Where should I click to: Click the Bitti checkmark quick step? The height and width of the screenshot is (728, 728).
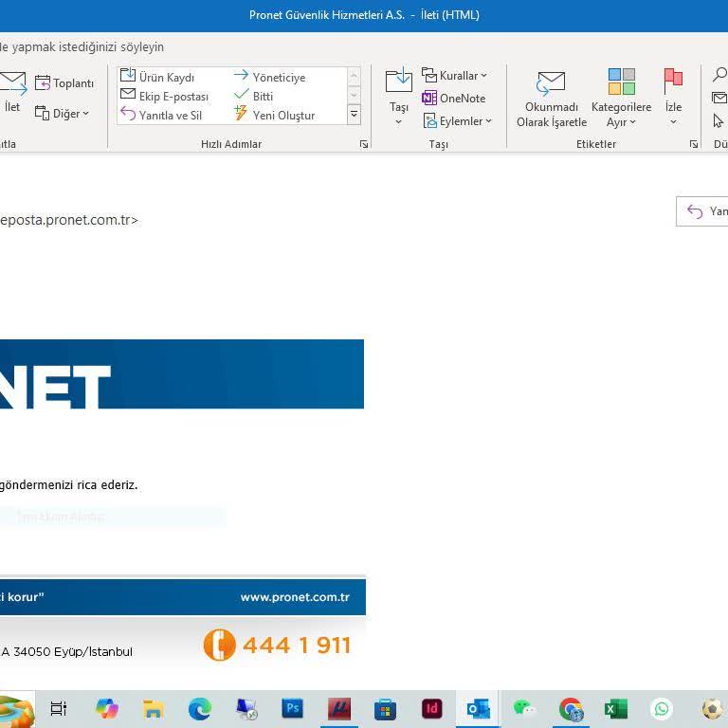point(253,96)
